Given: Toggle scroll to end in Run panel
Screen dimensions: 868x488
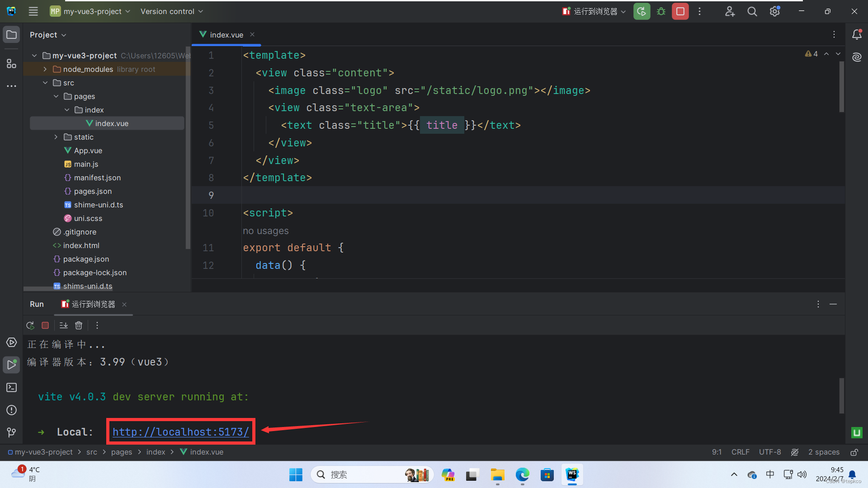Looking at the screenshot, I should (64, 325).
